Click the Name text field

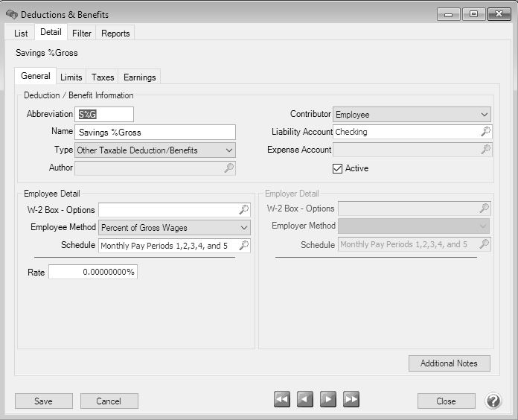coord(155,133)
